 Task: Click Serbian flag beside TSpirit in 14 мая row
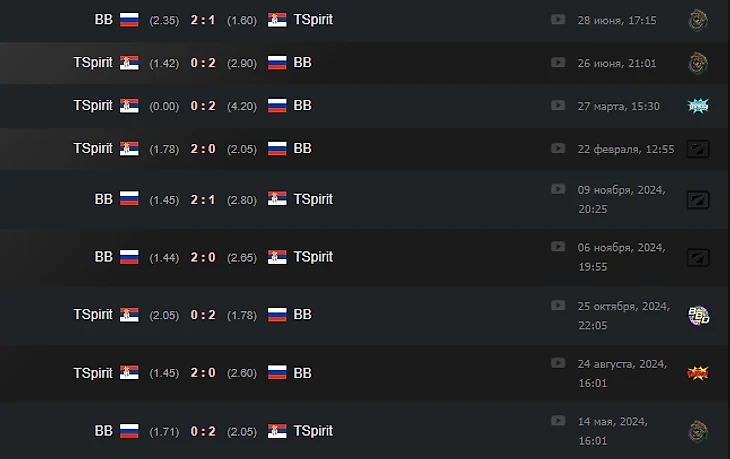pos(277,431)
